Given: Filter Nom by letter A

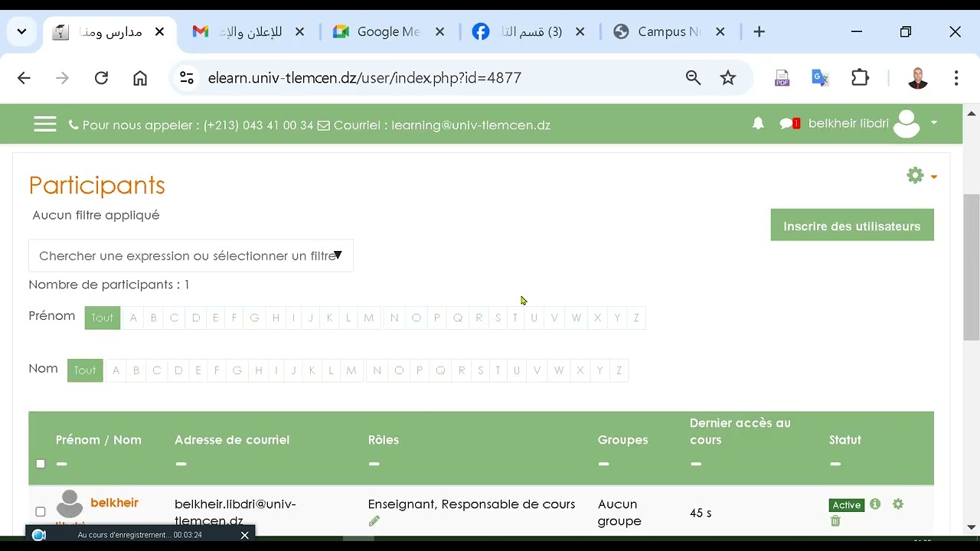Looking at the screenshot, I should point(116,370).
